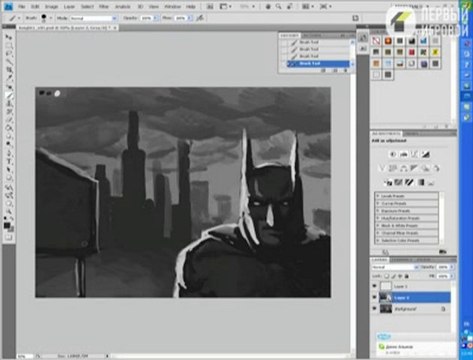Open the File menu
This screenshot has height=360, width=473.
22,7
